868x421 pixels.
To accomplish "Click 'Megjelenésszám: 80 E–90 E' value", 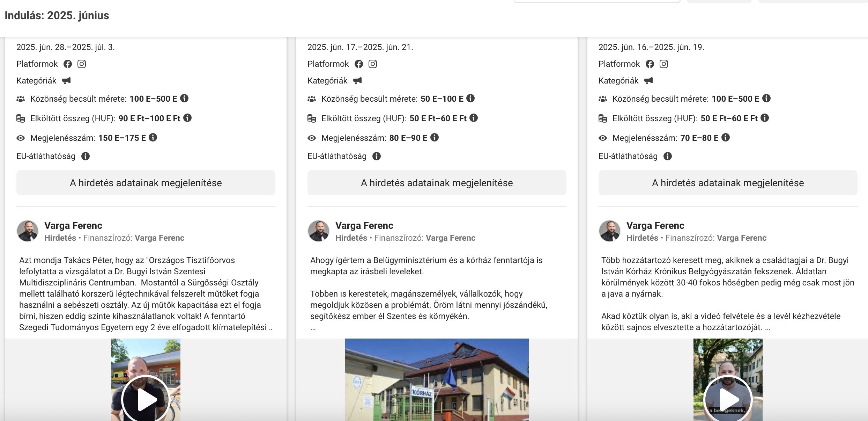I will (408, 138).
